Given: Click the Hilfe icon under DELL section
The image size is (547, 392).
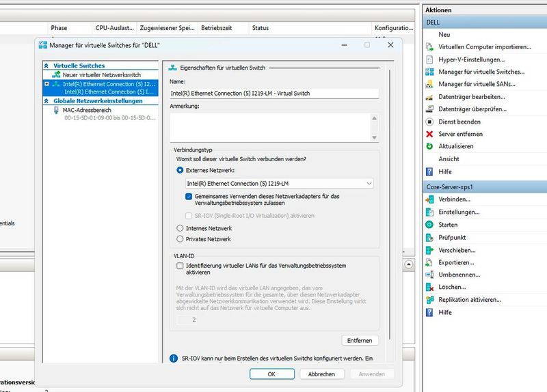Looking at the screenshot, I should [429, 172].
